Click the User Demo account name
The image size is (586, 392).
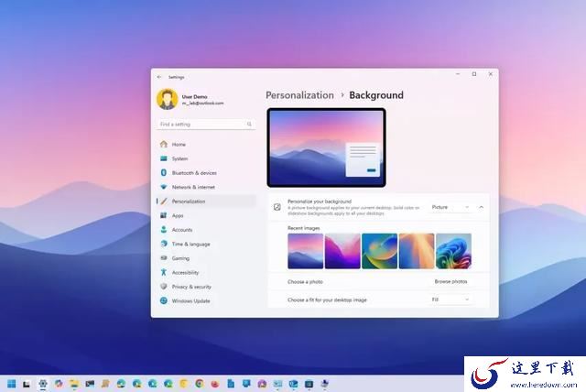coord(194,96)
